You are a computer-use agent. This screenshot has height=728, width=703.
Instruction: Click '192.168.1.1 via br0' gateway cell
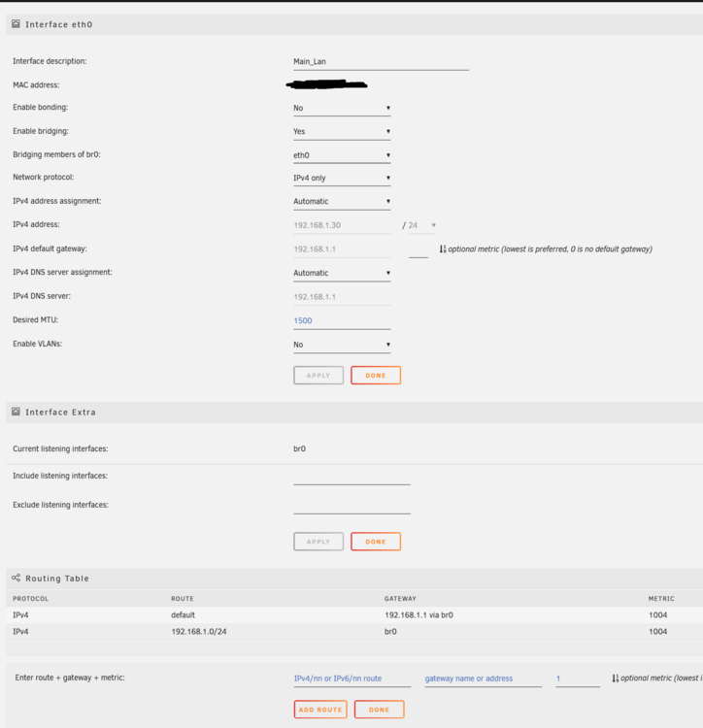point(418,615)
